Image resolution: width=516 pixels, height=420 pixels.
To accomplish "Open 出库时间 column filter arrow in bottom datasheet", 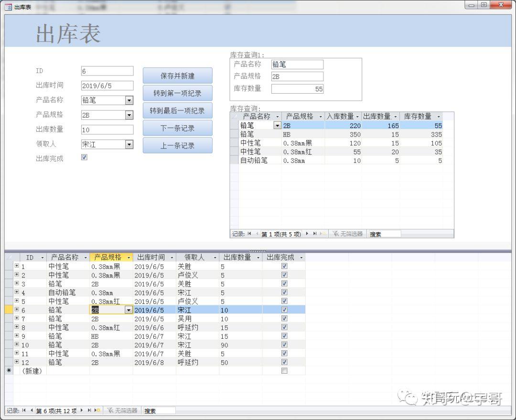I will (172, 258).
